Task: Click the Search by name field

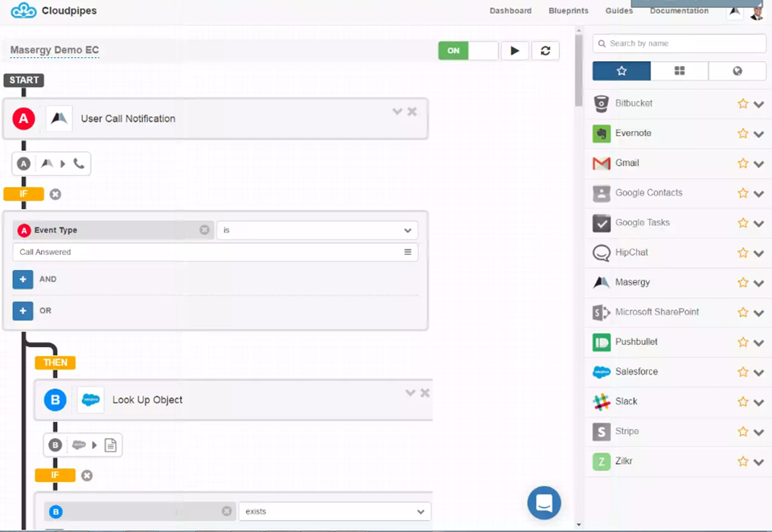Action: 679,43
